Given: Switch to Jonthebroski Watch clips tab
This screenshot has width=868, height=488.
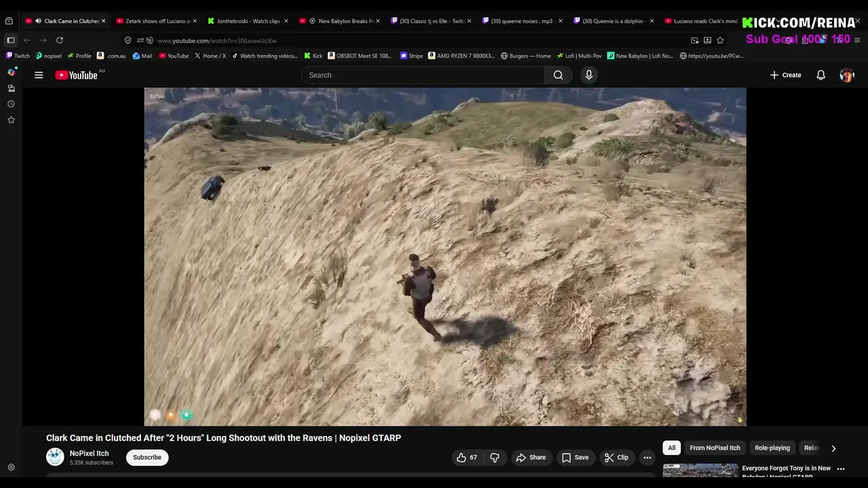Looking at the screenshot, I should click(248, 21).
